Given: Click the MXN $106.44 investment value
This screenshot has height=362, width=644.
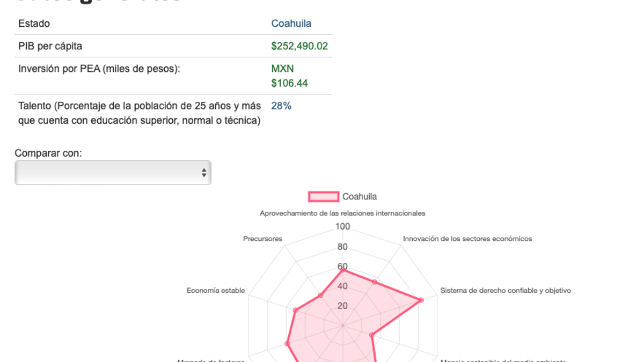Looking at the screenshot, I should [x=290, y=76].
